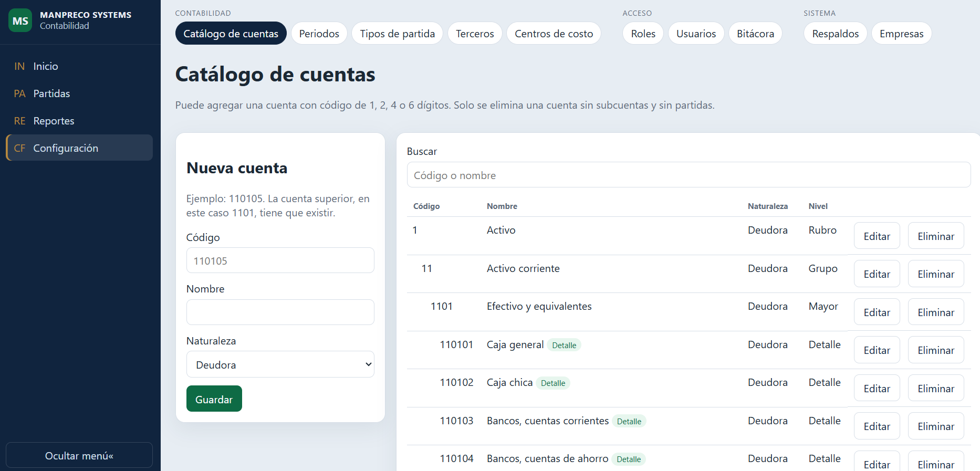
Task: Delete the Caja chica account
Action: tap(936, 388)
